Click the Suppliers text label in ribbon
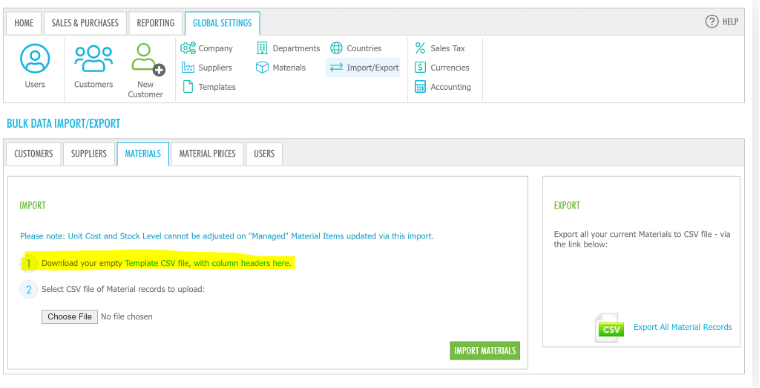 (215, 68)
